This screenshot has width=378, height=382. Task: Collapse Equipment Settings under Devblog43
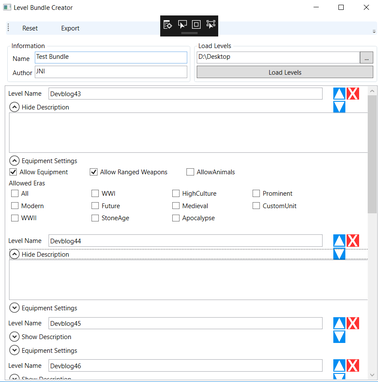coord(14,161)
